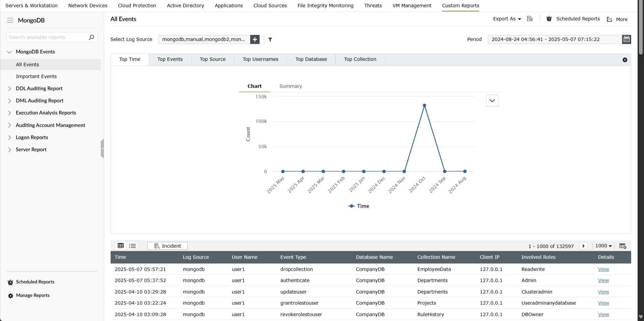The image size is (644, 321).
Task: View details of the dropcollection event
Action: (603, 269)
